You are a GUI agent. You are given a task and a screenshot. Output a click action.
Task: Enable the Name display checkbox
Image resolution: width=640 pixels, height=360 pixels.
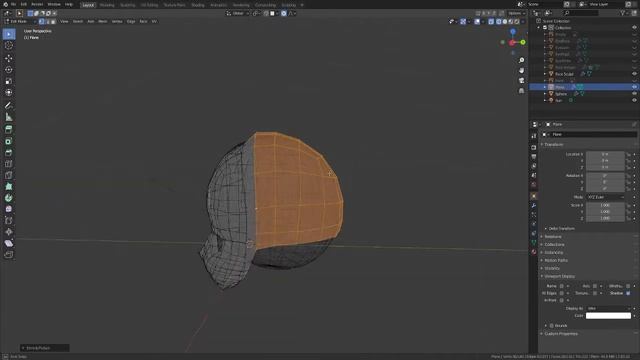(562, 286)
